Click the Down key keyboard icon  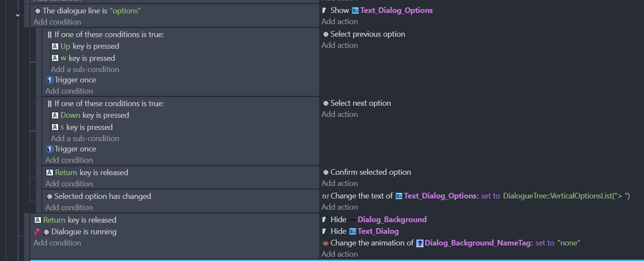click(x=55, y=115)
